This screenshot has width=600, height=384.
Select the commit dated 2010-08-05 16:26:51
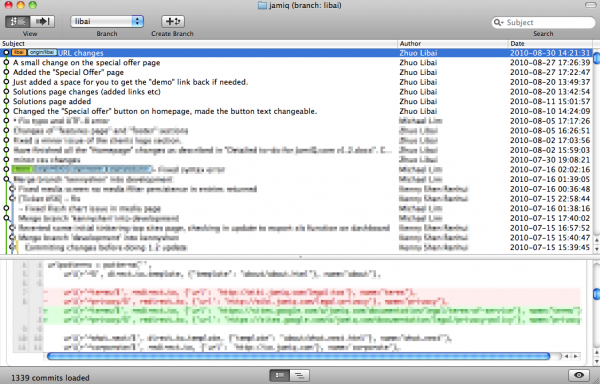tap(296, 131)
